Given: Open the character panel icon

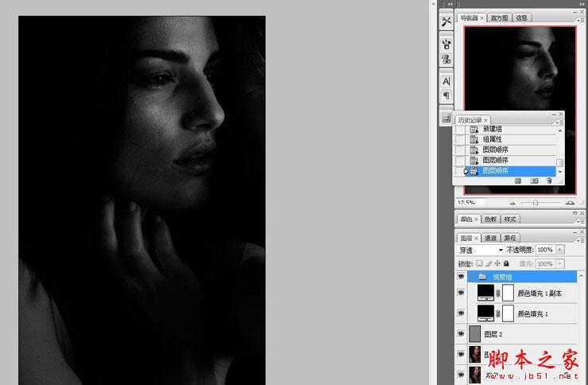Looking at the screenshot, I should click(x=446, y=81).
